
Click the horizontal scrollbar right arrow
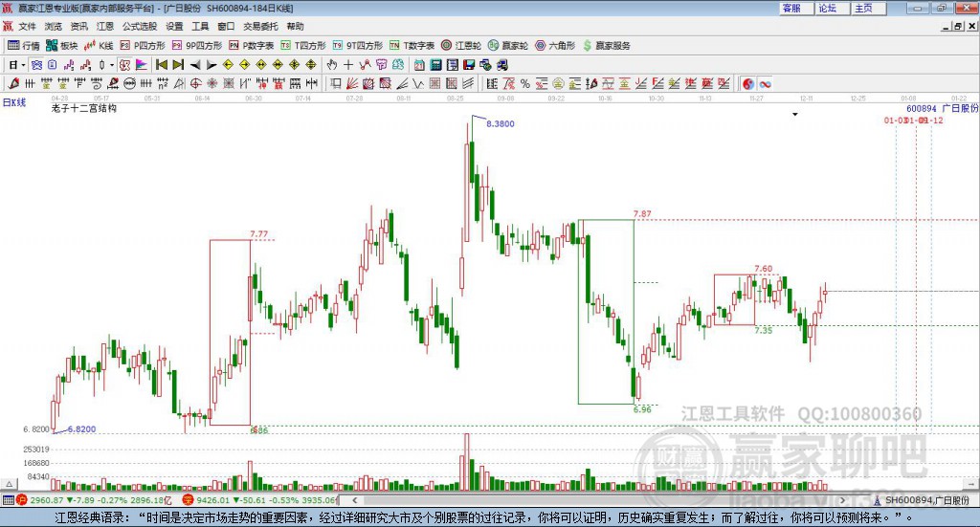pos(842,500)
